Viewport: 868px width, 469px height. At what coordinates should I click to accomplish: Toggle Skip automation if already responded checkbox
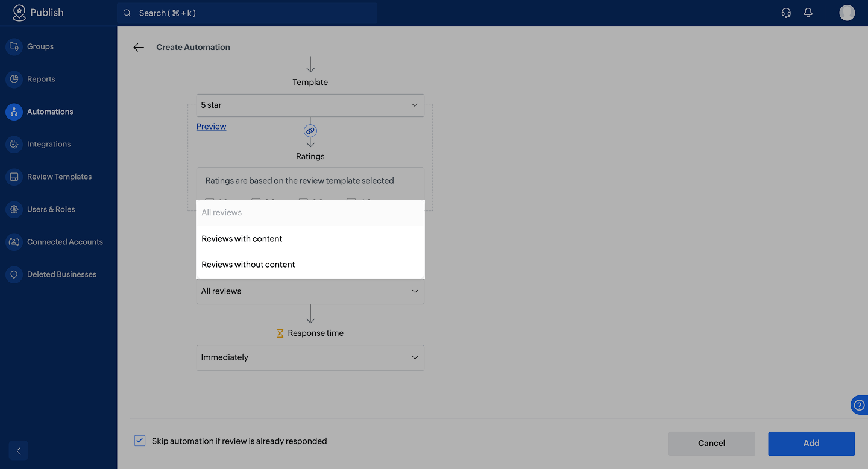click(140, 441)
